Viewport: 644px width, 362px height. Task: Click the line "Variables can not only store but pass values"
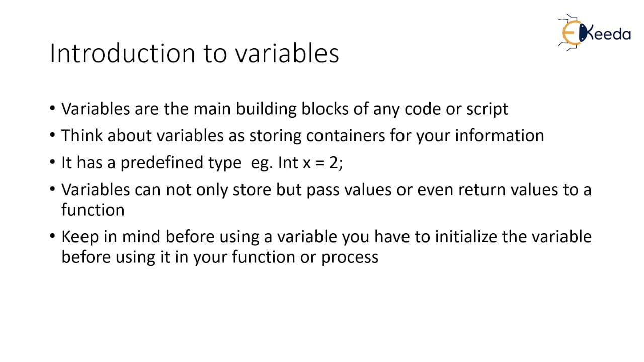pos(326,190)
